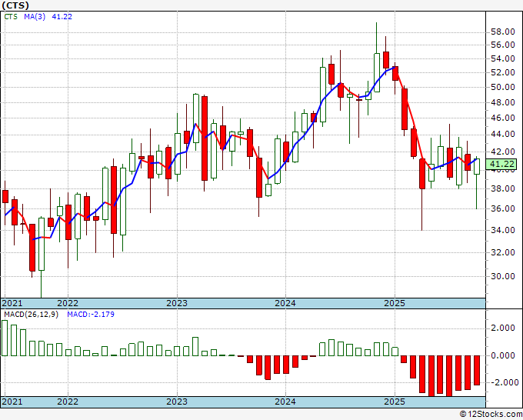Click the 41.22 moving average value at top
The height and width of the screenshot is (420, 523).
pyautogui.click(x=62, y=16)
